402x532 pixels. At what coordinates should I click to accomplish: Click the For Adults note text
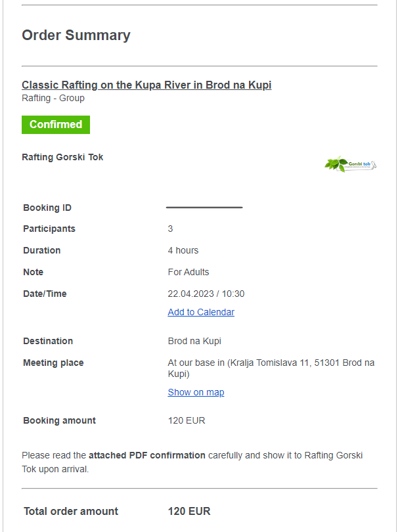pyautogui.click(x=189, y=272)
